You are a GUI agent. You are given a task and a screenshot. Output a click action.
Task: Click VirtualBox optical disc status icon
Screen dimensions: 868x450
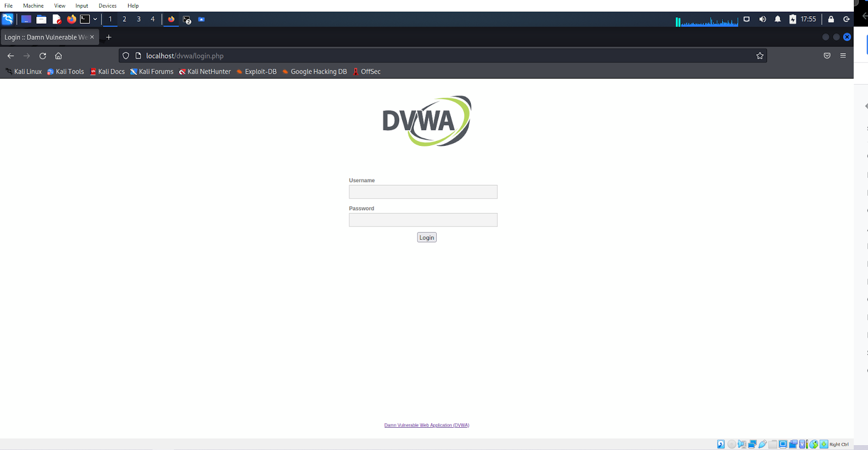[x=732, y=444]
